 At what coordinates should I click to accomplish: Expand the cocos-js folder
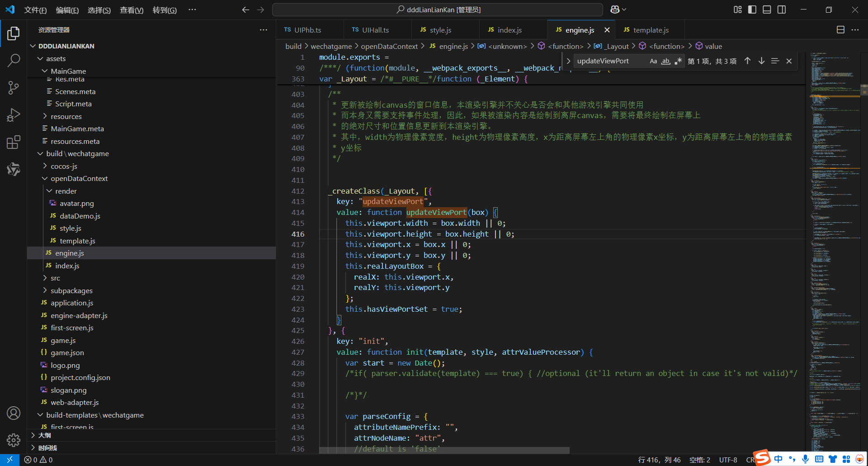point(64,166)
